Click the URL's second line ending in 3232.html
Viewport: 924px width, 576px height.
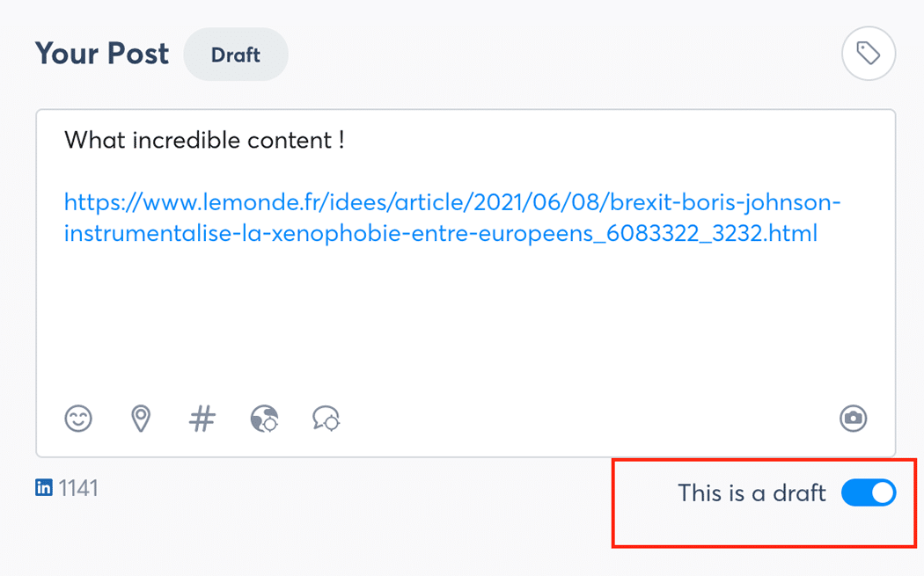point(441,234)
